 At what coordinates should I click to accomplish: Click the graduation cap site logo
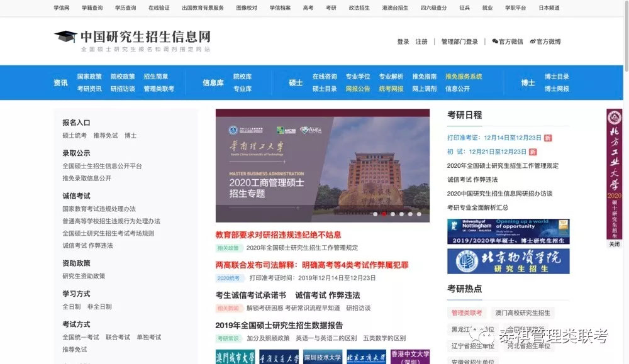tap(65, 37)
